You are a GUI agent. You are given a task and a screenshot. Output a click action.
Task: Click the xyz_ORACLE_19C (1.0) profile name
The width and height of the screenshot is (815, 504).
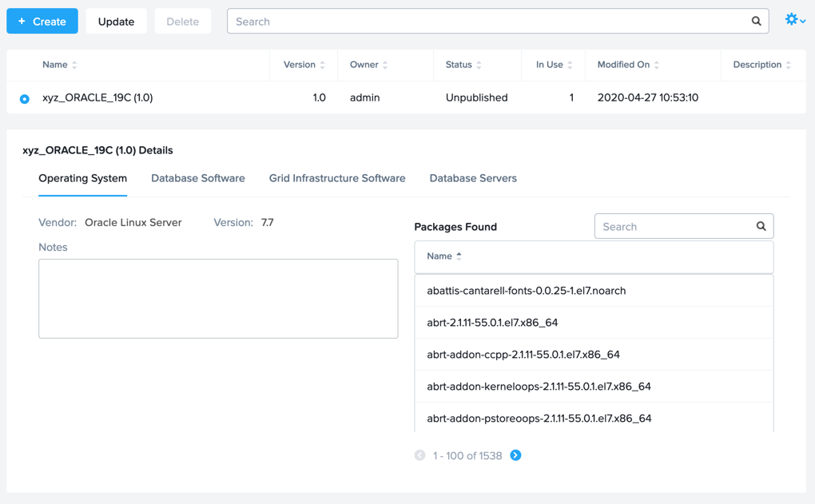(97, 97)
